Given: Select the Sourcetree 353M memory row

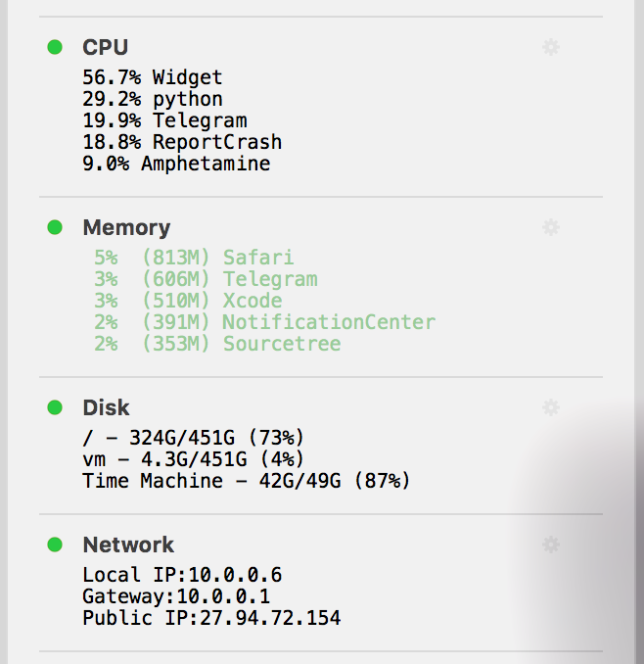Looking at the screenshot, I should tap(217, 344).
